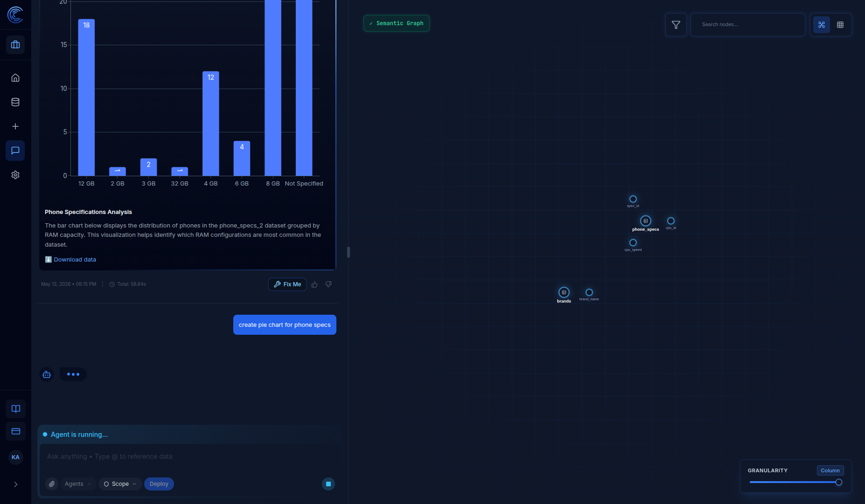Open the database icon in sidebar
Viewport: 865px width, 504px height.
coord(15,102)
